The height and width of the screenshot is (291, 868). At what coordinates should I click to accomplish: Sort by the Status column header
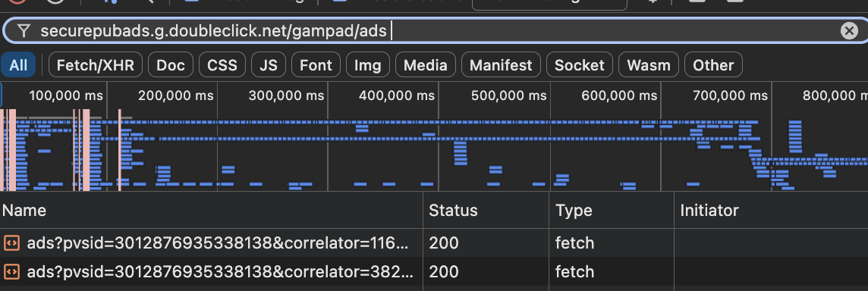486,210
